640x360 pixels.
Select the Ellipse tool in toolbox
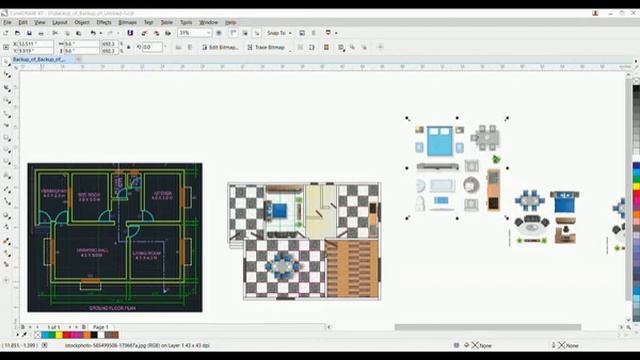(7, 151)
